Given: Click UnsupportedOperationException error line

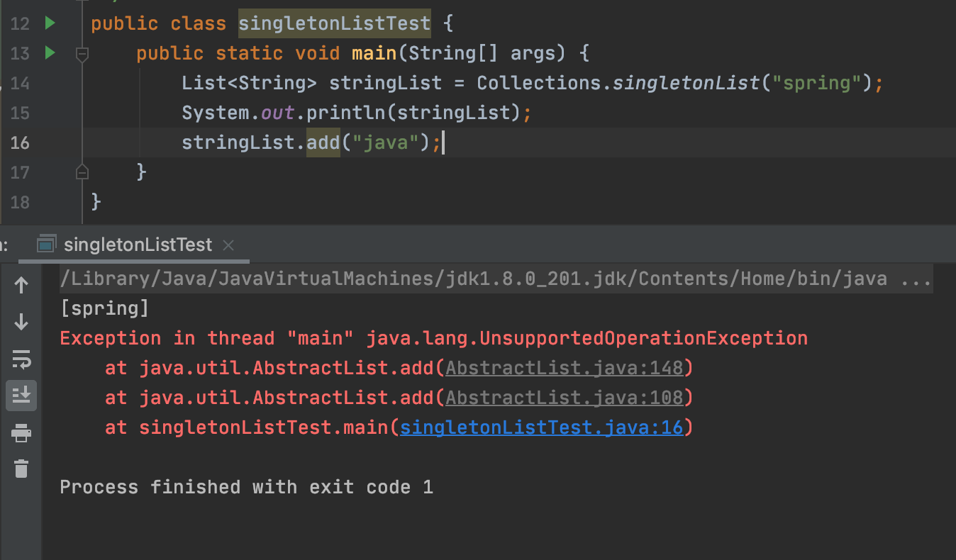Looking at the screenshot, I should tap(433, 338).
